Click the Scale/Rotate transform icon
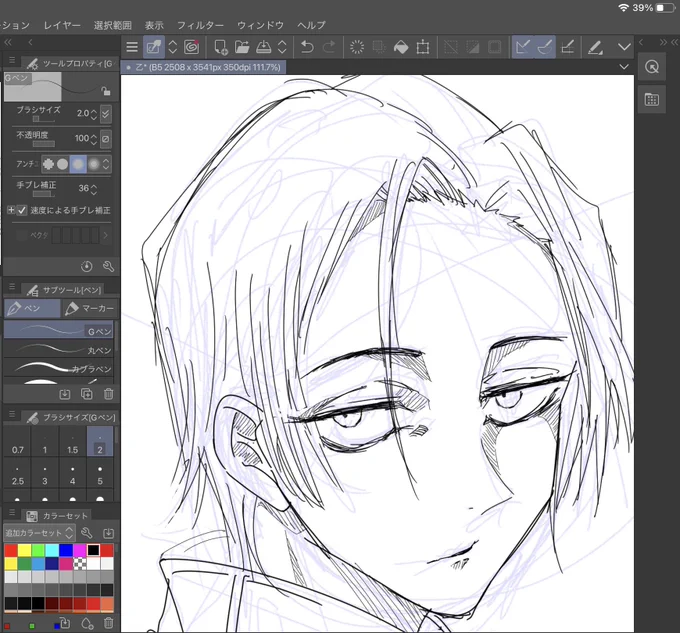 pyautogui.click(x=423, y=47)
